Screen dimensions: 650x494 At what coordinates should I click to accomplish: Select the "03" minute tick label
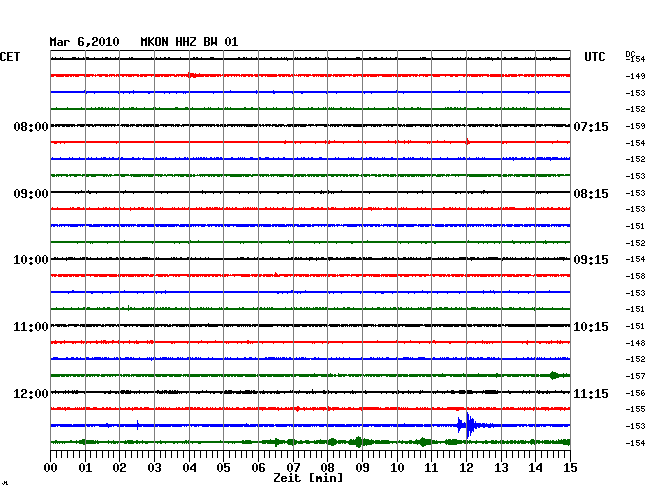154,467
